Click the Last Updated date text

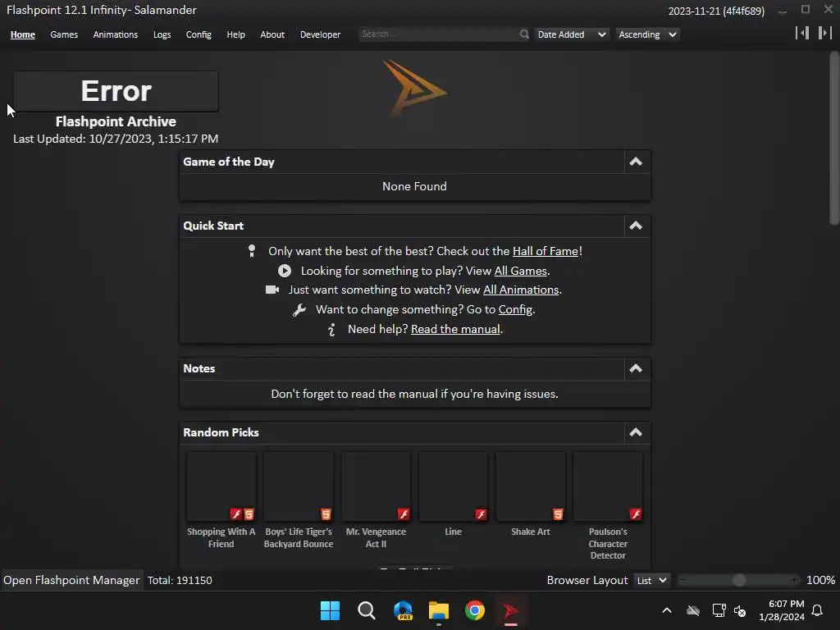point(116,139)
